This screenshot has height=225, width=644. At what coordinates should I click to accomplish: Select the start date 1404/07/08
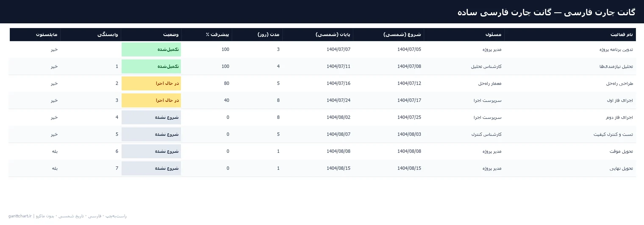coord(409,67)
